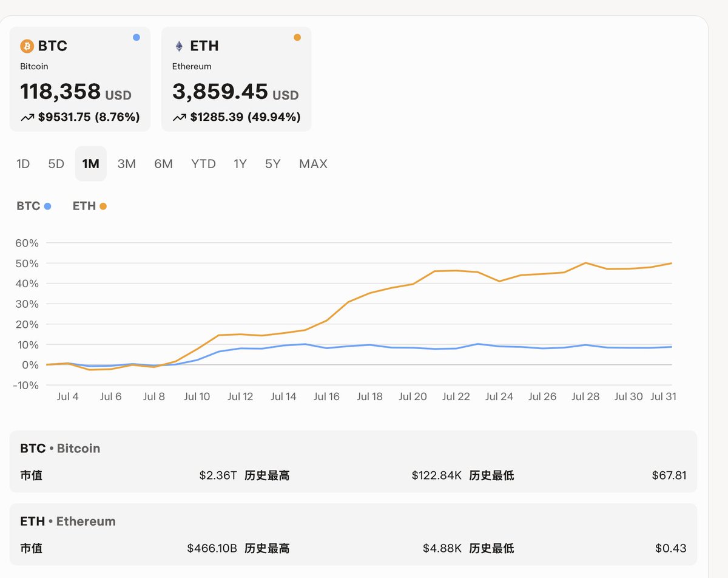Image resolution: width=728 pixels, height=578 pixels.
Task: Select the 1M time range tab
Action: pos(91,164)
